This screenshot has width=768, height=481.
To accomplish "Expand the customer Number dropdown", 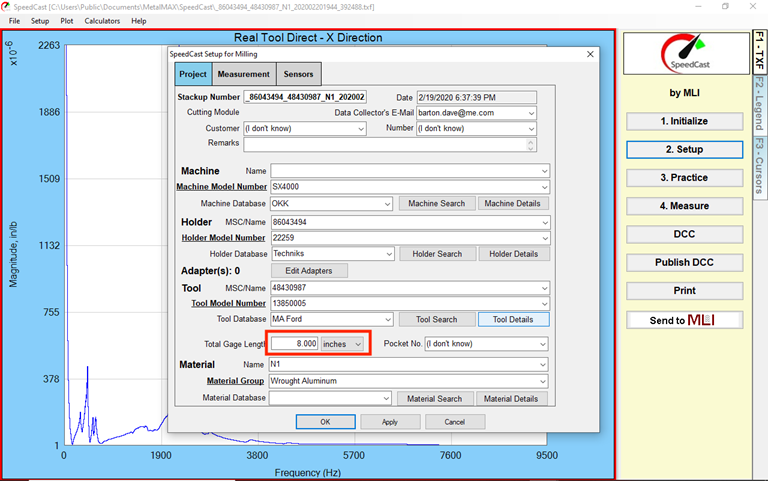I will pyautogui.click(x=531, y=129).
